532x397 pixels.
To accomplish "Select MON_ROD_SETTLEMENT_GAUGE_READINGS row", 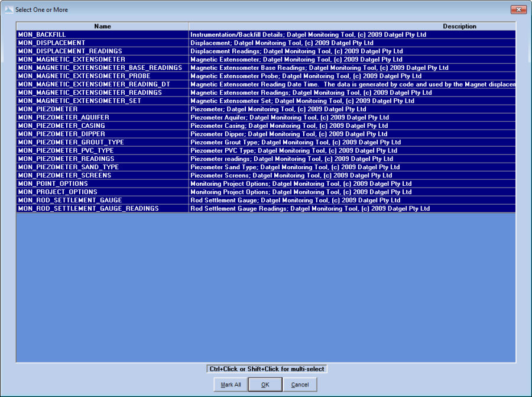I will click(88, 209).
